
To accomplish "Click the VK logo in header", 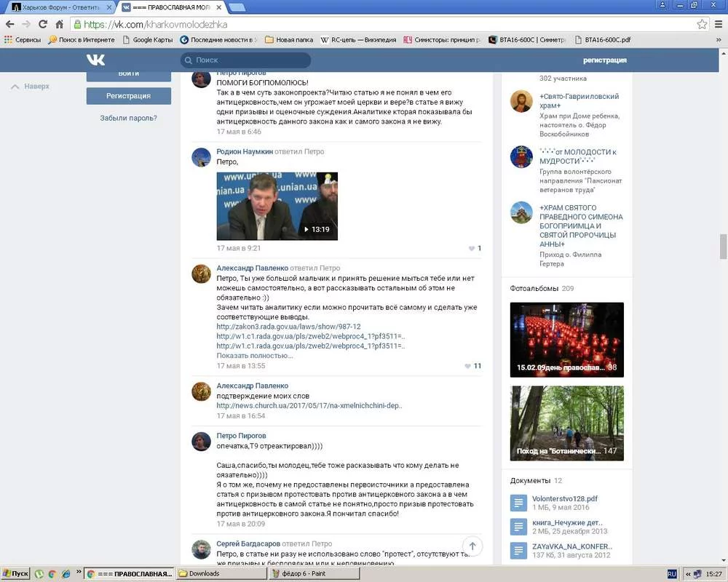I will (95, 60).
